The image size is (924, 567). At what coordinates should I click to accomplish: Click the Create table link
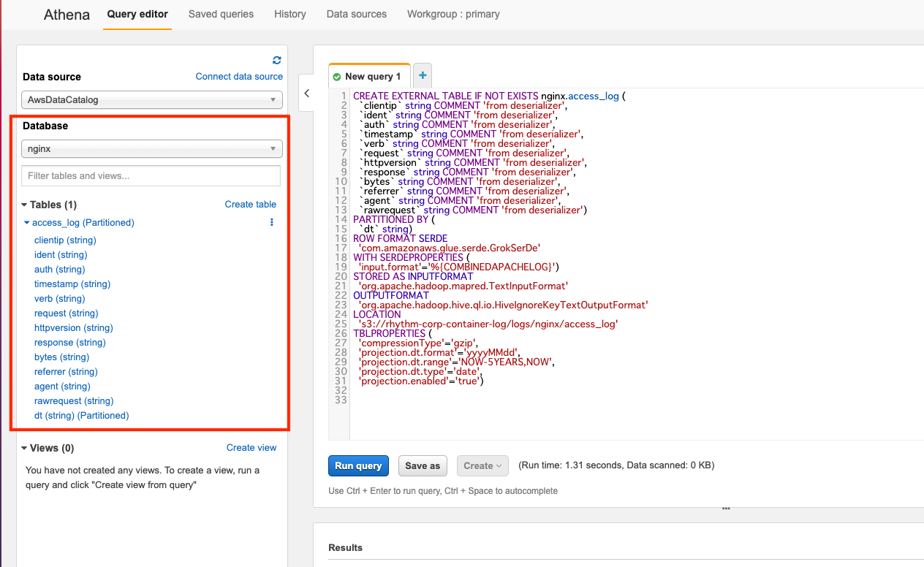click(x=250, y=205)
